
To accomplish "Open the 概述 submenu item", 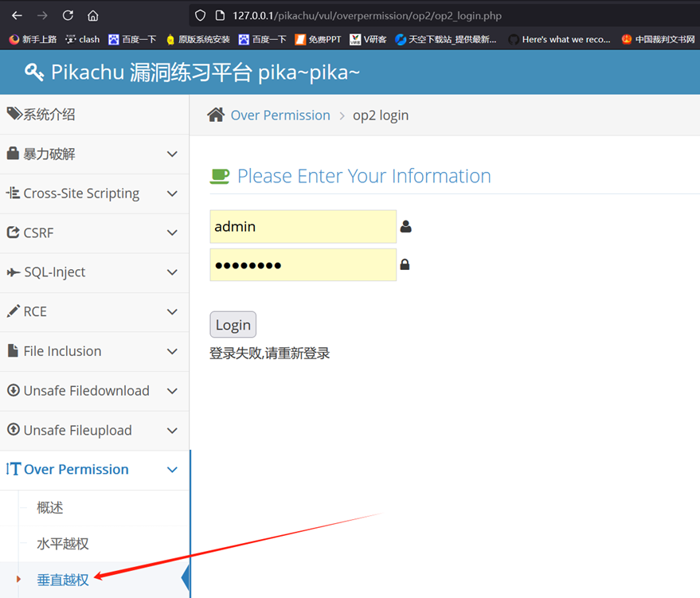I will pos(50,508).
